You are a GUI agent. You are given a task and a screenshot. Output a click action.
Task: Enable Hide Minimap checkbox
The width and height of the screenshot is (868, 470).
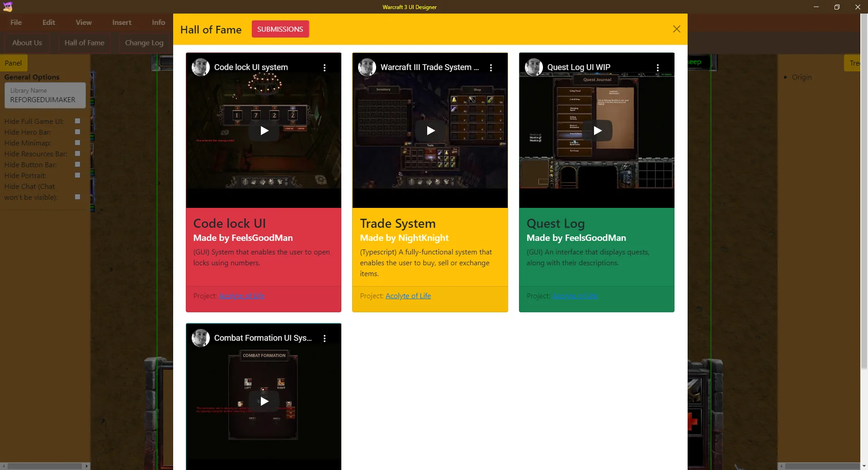[77, 143]
